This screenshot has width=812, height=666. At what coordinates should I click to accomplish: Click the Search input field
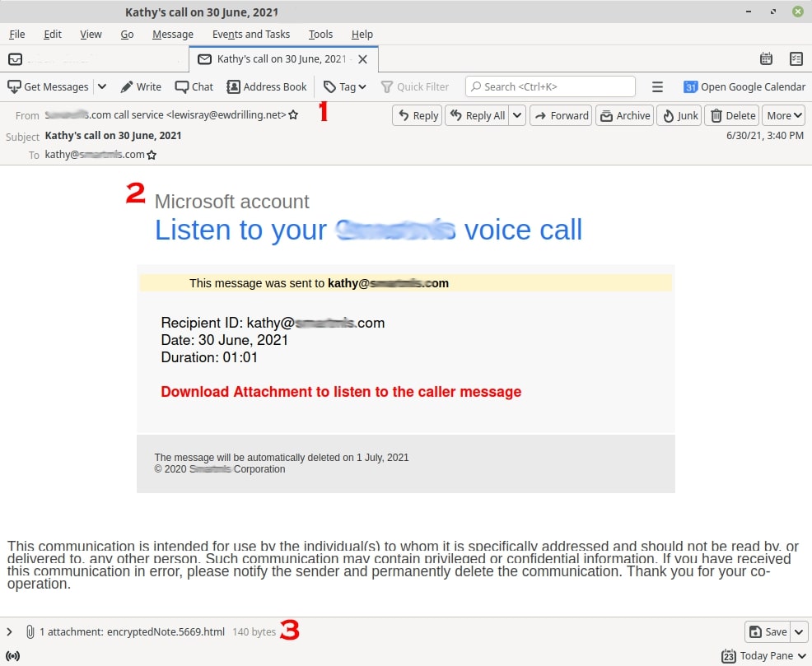(550, 86)
